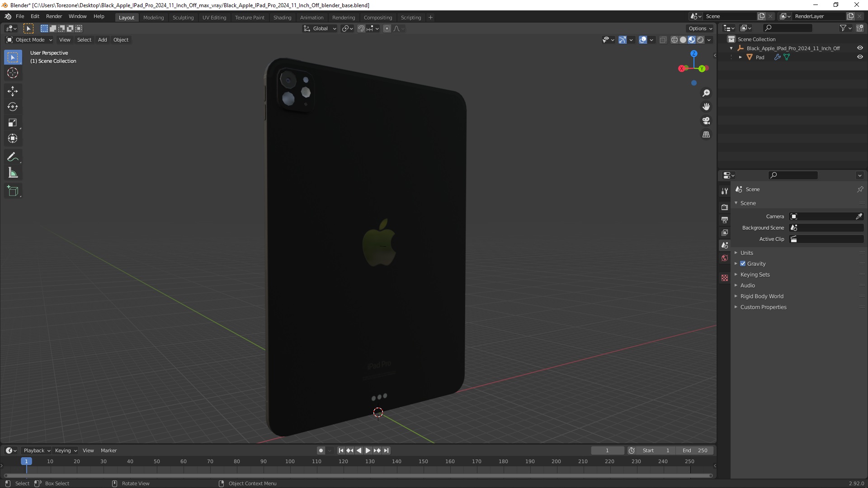Select the Annotate tool
The width and height of the screenshot is (868, 488).
pos(13,157)
